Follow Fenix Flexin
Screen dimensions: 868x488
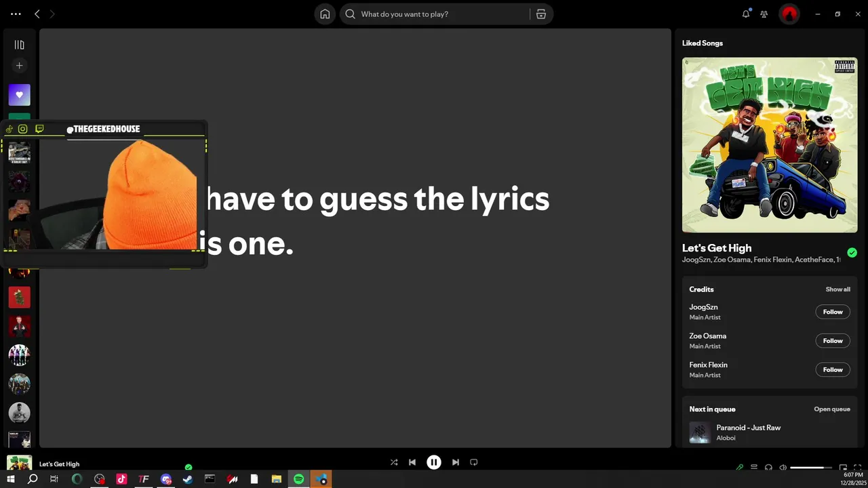click(833, 369)
